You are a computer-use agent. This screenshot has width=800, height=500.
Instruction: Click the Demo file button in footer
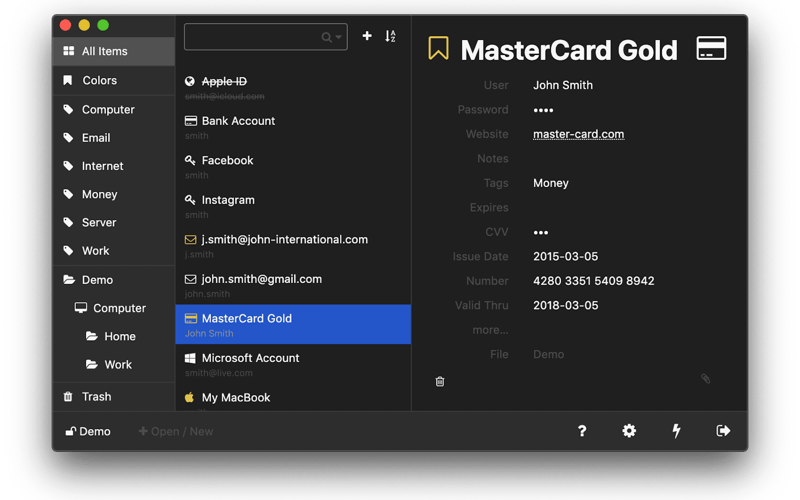point(88,432)
